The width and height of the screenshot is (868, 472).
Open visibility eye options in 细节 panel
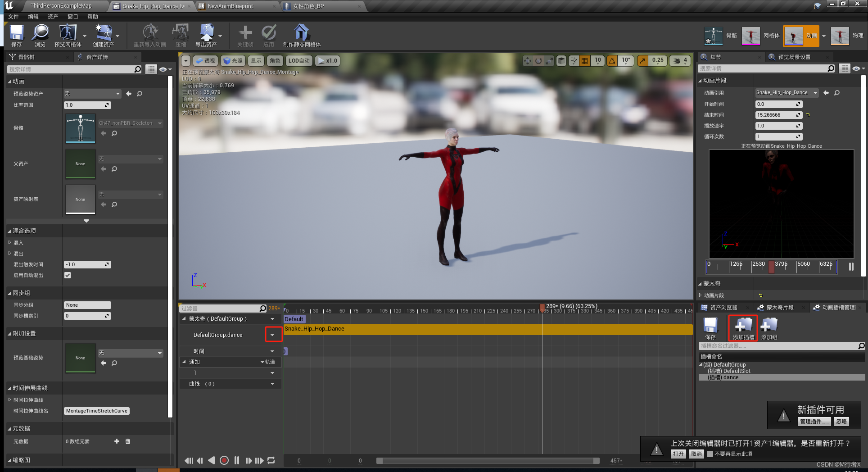(859, 68)
